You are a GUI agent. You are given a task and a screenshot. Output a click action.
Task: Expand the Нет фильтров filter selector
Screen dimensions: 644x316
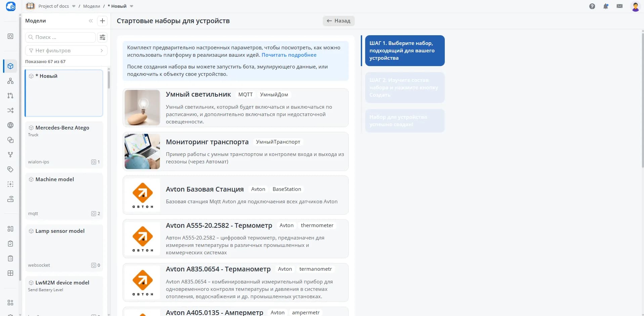66,51
